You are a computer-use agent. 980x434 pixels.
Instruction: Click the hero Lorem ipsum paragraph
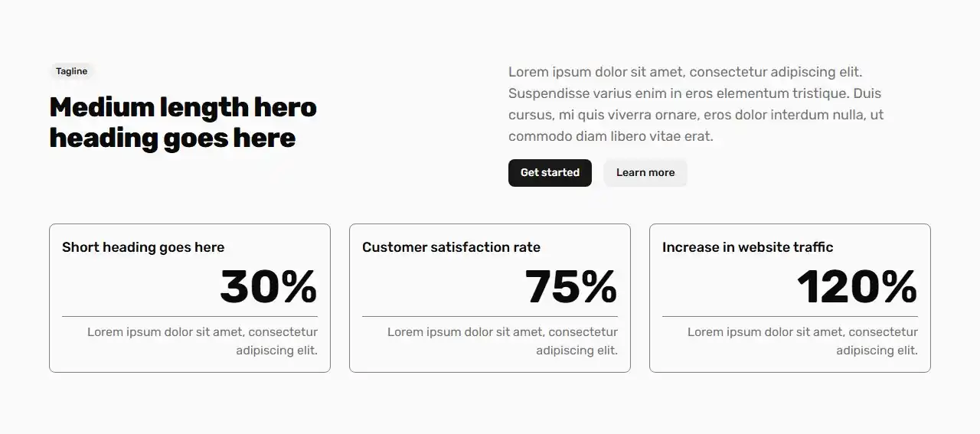tap(696, 104)
